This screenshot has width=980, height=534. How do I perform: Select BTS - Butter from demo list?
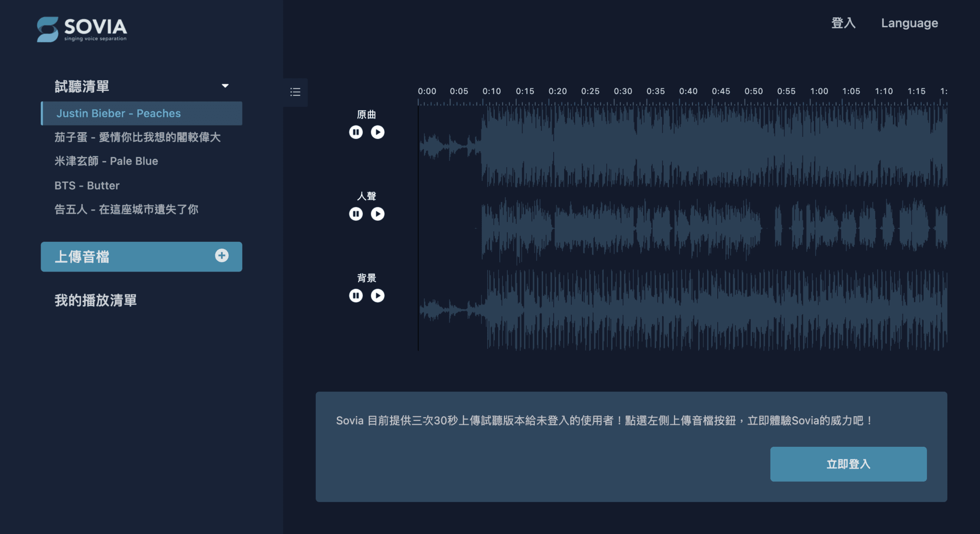[x=87, y=185]
